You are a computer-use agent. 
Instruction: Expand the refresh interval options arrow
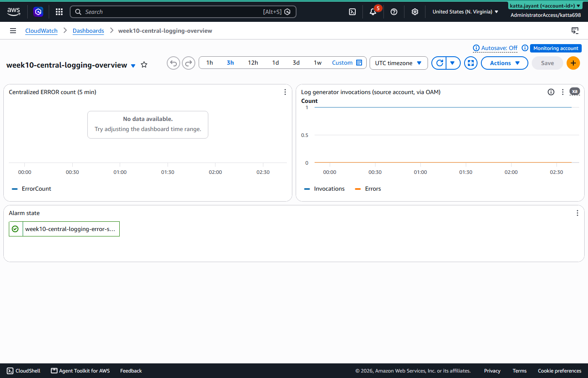pyautogui.click(x=453, y=63)
